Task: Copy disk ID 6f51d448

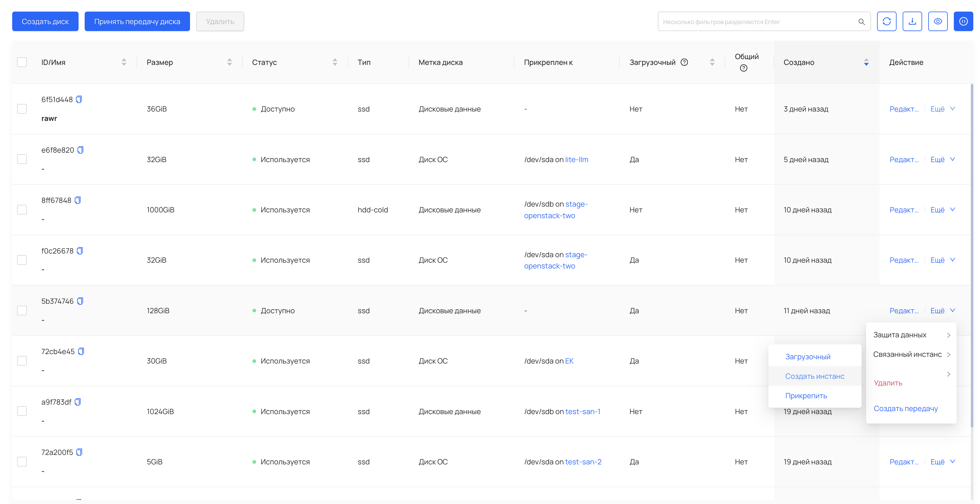Action: coord(79,99)
